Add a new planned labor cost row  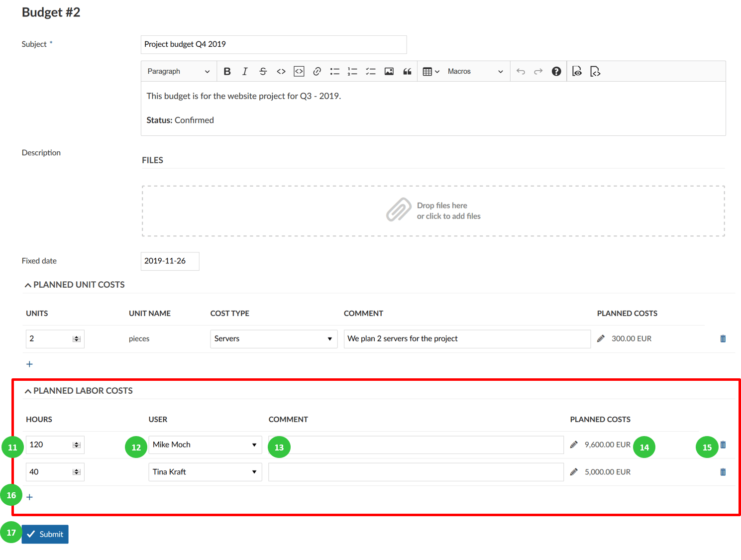[30, 497]
